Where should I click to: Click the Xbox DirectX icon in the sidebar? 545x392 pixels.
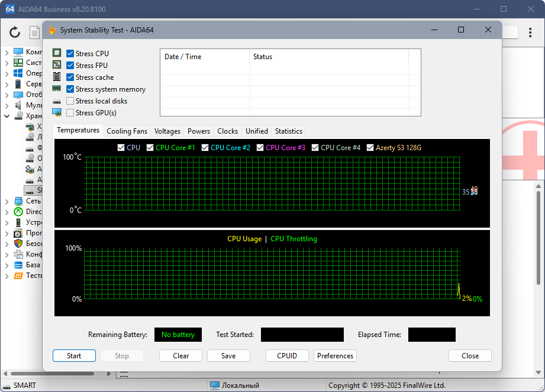tap(18, 212)
